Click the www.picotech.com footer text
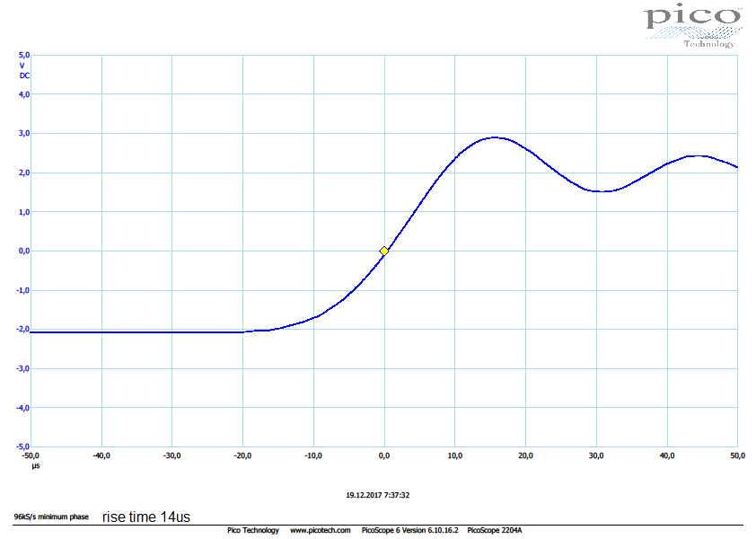 321,530
